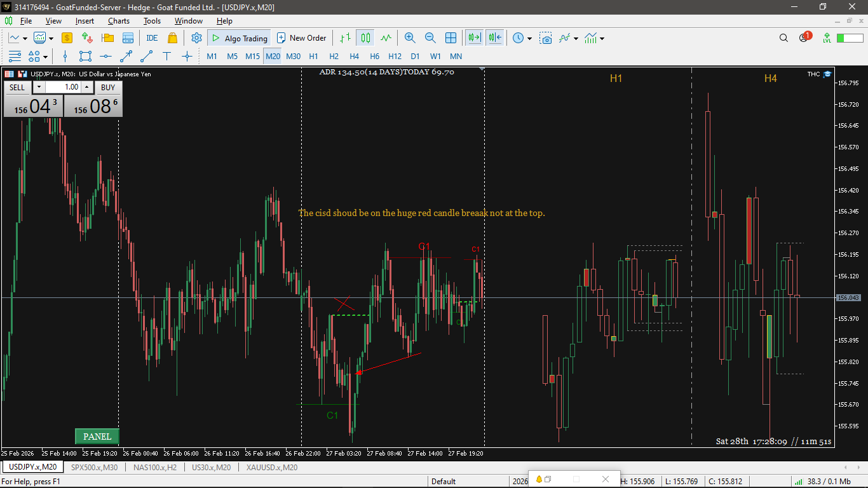The width and height of the screenshot is (868, 488).
Task: Expand the volume dropdown in trade panel
Action: pos(39,87)
